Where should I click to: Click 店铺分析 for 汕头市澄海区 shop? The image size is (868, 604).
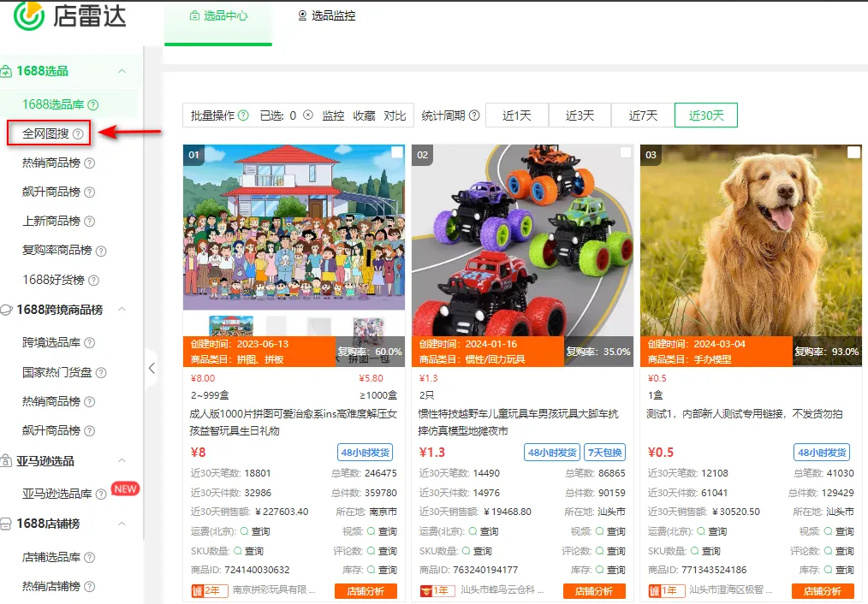(823, 590)
